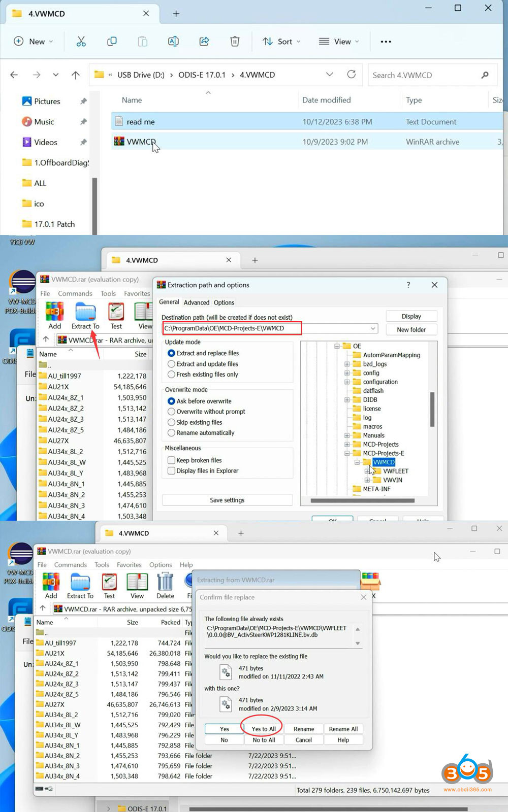
Task: Select Fresh existing files only radio button
Action: tap(171, 375)
